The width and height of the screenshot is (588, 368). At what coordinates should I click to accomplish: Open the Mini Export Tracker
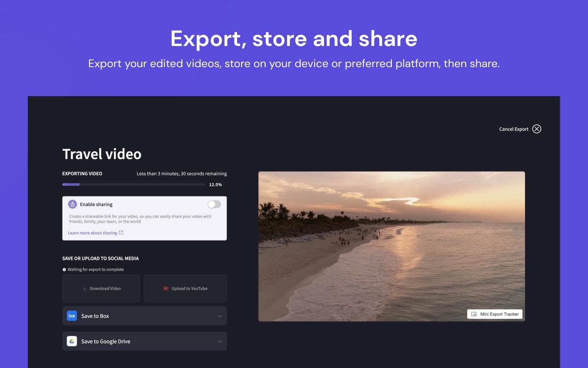click(x=495, y=314)
